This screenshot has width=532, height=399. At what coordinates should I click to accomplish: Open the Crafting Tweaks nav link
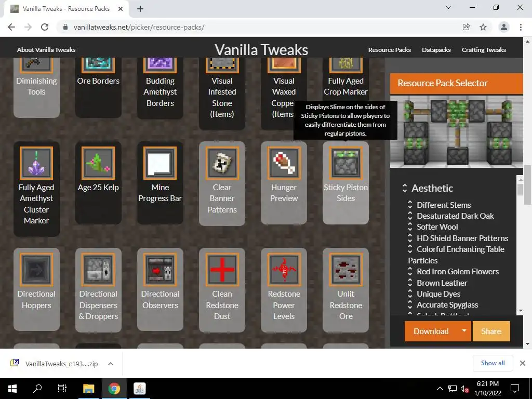(484, 49)
